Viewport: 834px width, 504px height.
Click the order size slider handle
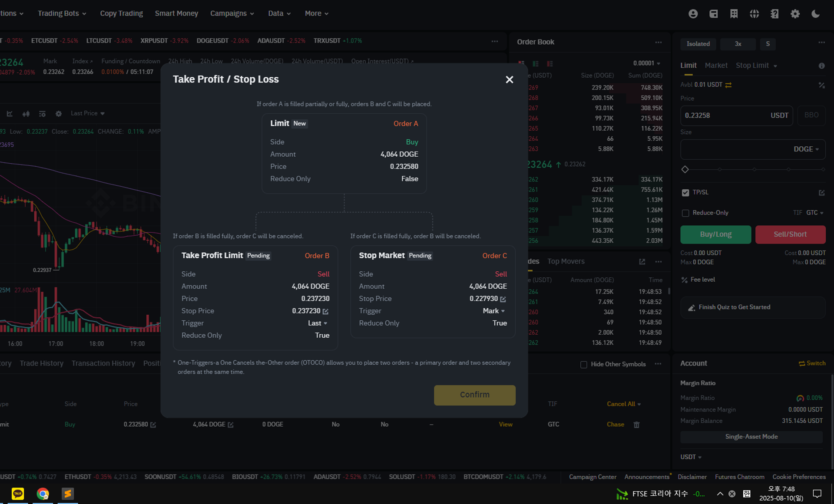[685, 169]
